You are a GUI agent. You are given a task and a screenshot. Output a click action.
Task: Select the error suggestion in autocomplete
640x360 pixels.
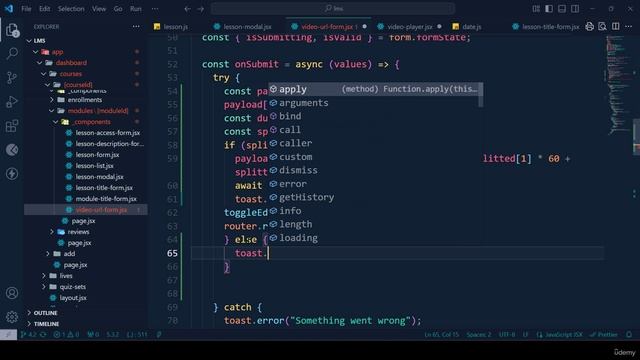coord(373,184)
